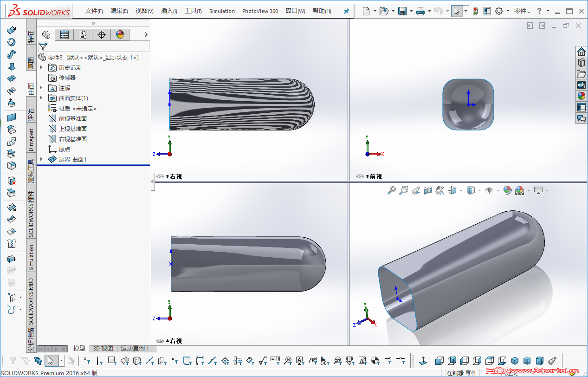Open the 视图(V) menu
The height and width of the screenshot is (377, 588).
coord(144,11)
